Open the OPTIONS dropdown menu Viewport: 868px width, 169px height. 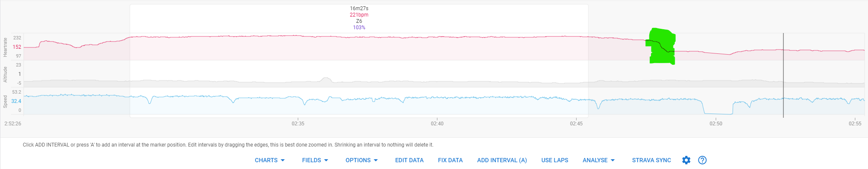point(362,160)
